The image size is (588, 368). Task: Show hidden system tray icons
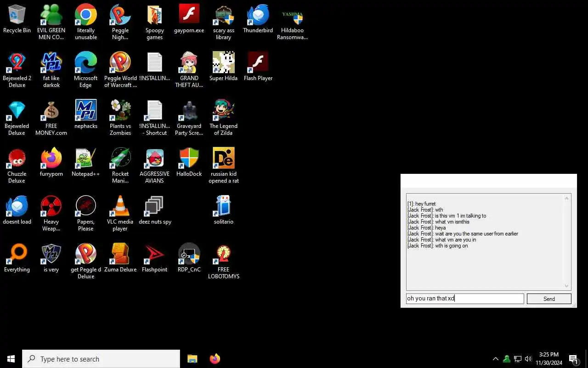click(496, 359)
